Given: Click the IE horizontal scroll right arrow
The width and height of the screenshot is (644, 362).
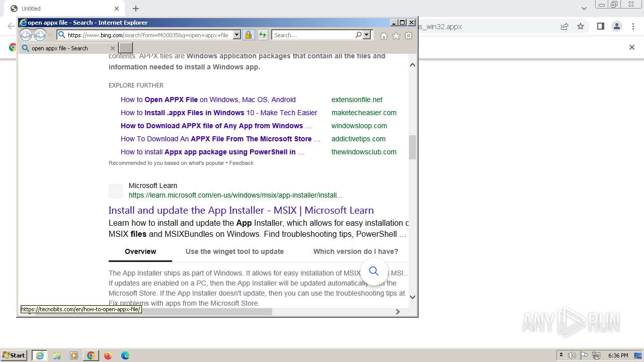Looking at the screenshot, I should [397, 312].
